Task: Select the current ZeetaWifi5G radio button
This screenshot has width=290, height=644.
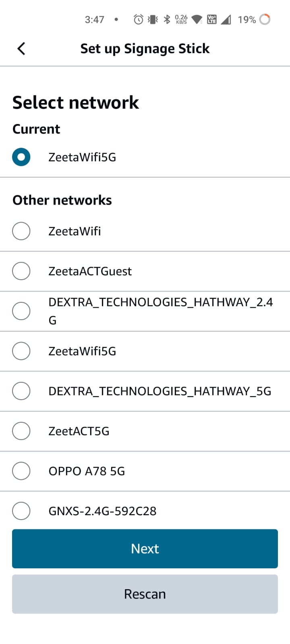Action: tap(21, 157)
